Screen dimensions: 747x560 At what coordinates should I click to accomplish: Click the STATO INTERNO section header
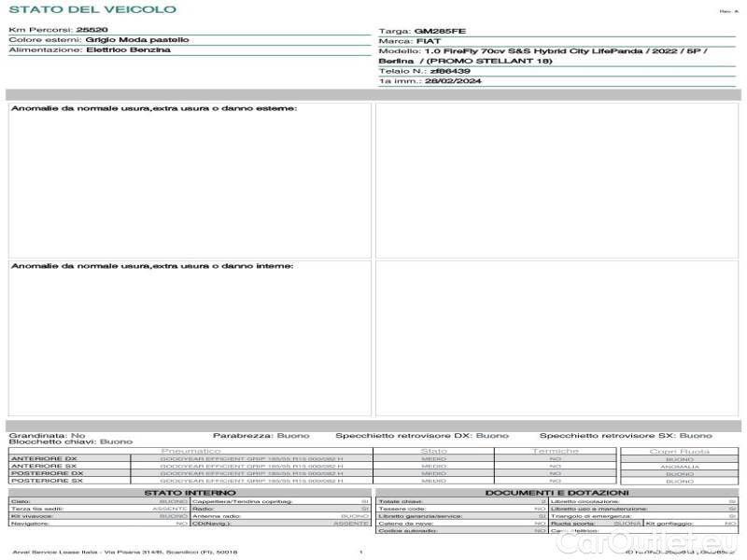click(190, 492)
